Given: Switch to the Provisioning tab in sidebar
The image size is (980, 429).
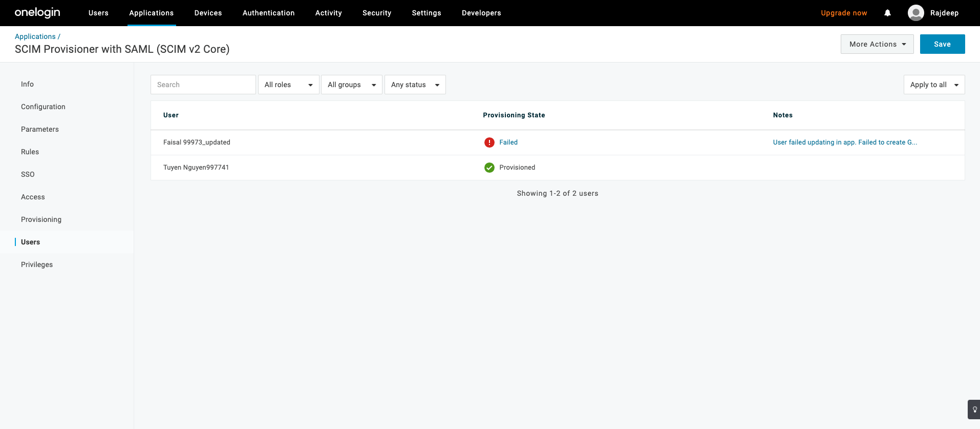Looking at the screenshot, I should tap(41, 219).
